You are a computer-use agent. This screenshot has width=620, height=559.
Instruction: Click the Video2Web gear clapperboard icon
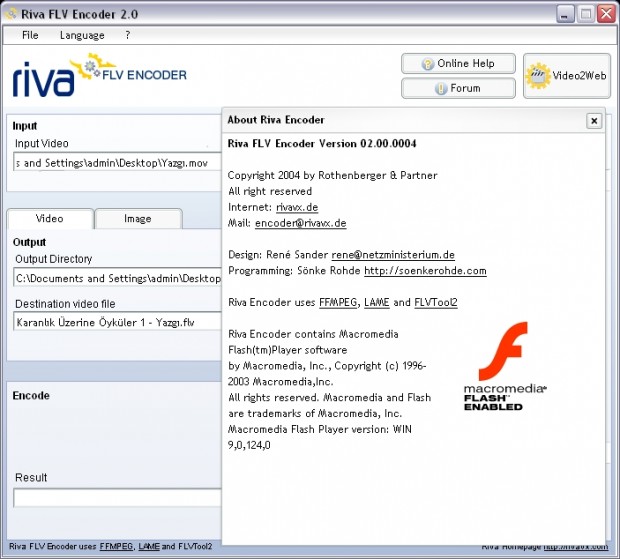click(538, 76)
